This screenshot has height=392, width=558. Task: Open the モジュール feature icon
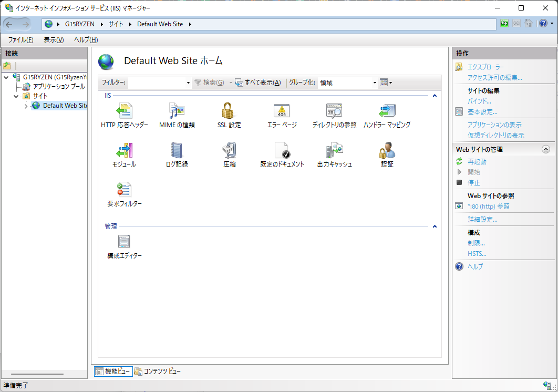[124, 150]
